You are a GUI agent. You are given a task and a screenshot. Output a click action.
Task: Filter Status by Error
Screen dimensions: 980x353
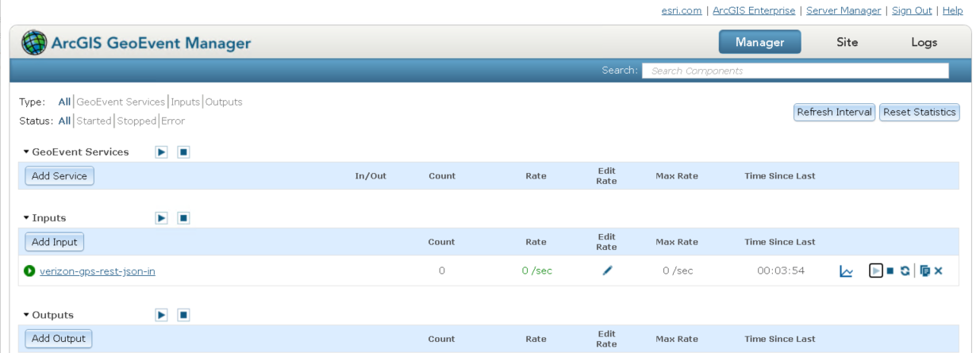[173, 121]
